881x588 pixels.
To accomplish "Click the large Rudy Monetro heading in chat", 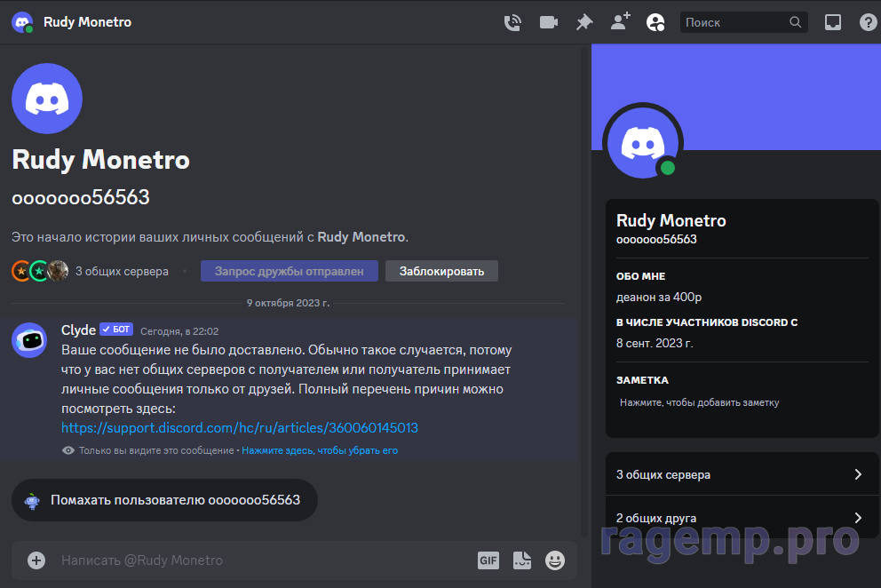I will (101, 160).
